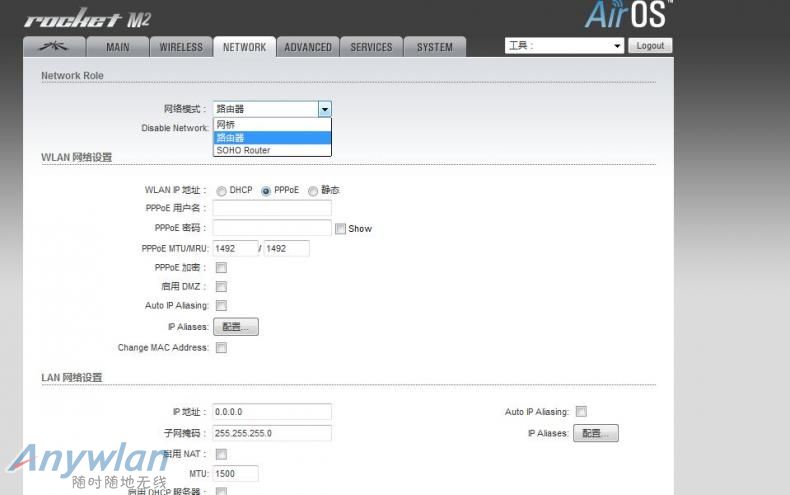Edit the LAN MTU 1500 field

[235, 473]
